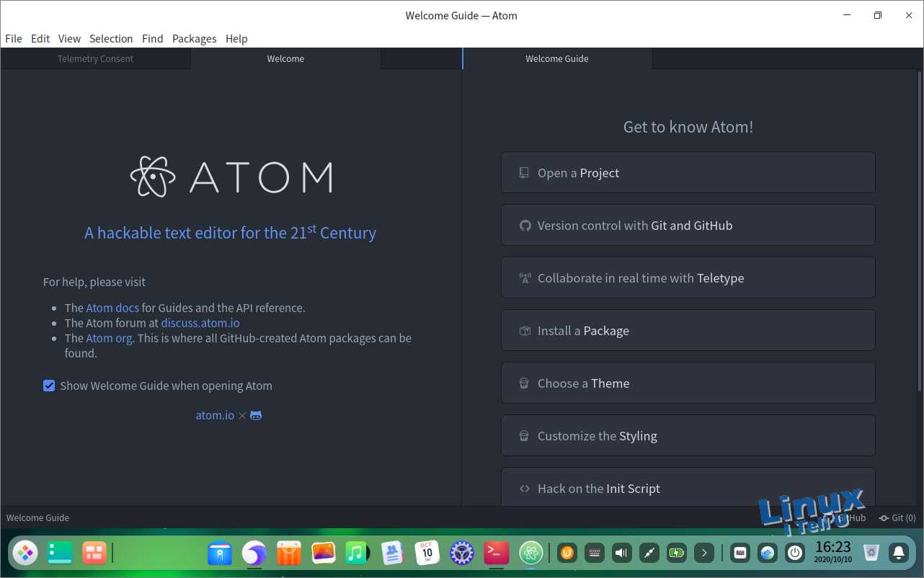
Task: Click the Atom icon in the dock
Action: (x=531, y=553)
